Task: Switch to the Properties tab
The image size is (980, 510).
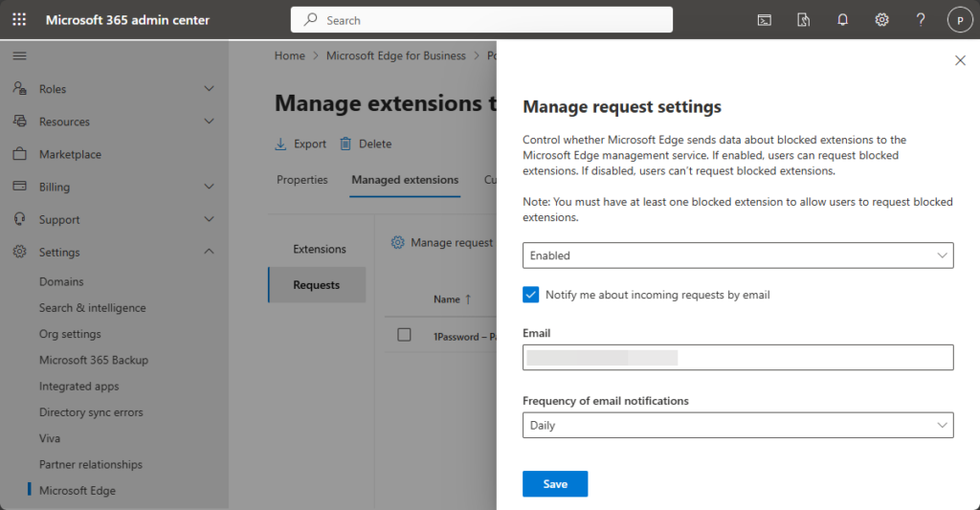Action: pos(301,180)
